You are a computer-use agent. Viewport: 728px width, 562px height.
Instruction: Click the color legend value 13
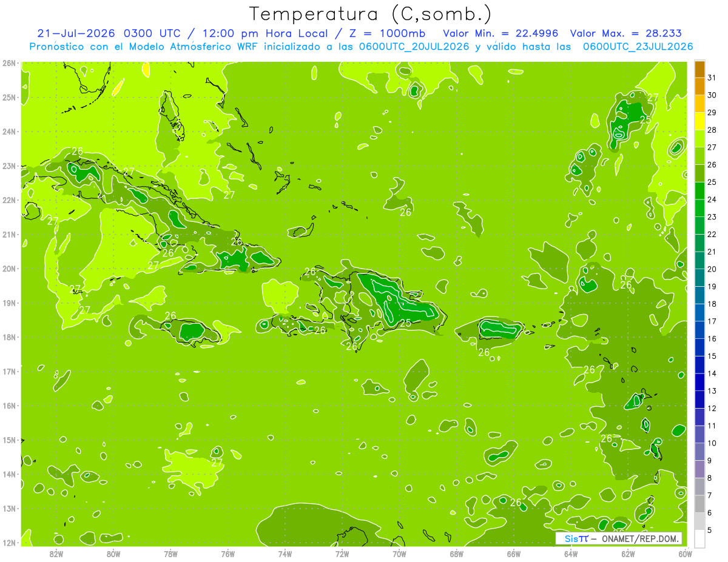712,391
